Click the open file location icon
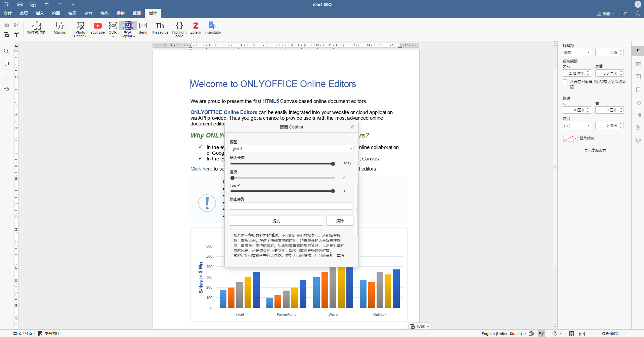The height and width of the screenshot is (337, 644). (x=625, y=14)
